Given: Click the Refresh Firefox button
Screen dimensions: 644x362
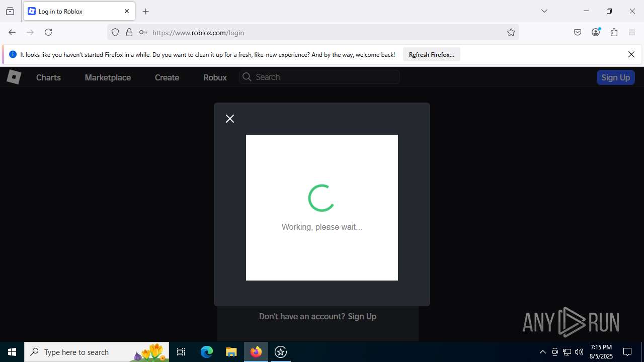Looking at the screenshot, I should 432,54.
